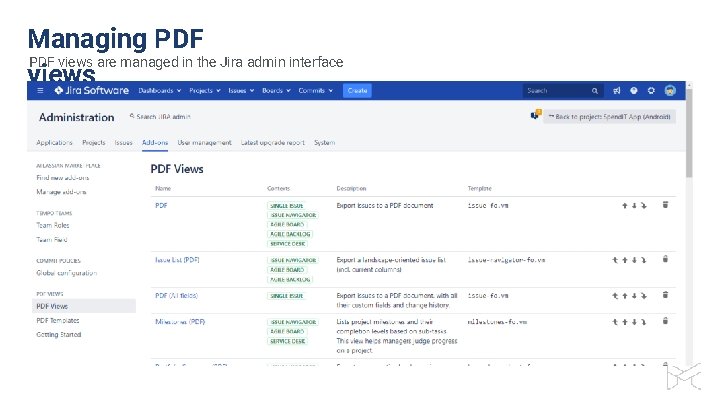
Task: Click the blue Create button
Action: coord(357,90)
